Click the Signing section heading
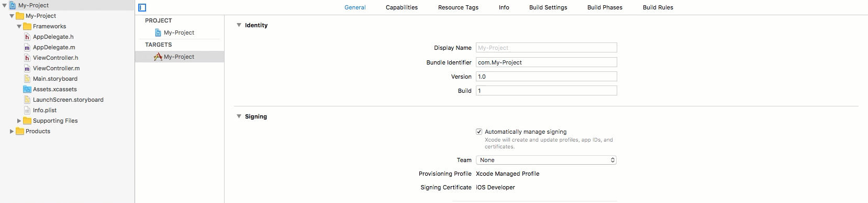The width and height of the screenshot is (868, 203). pyautogui.click(x=256, y=116)
